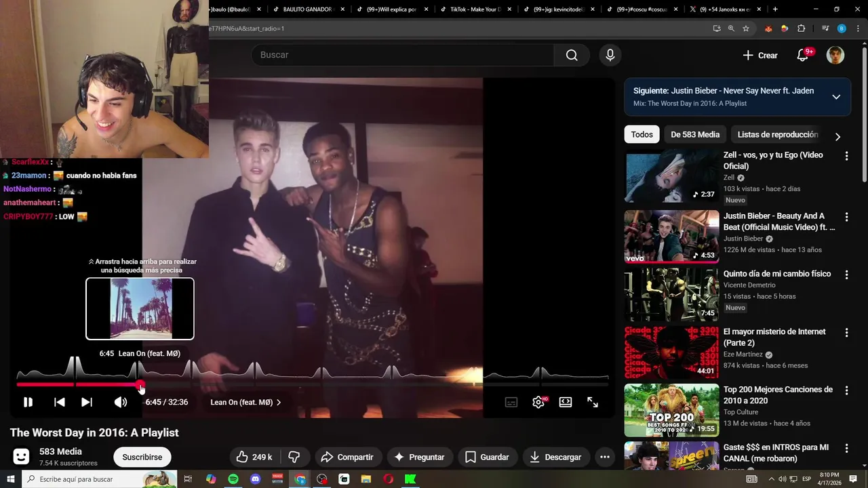Click the YouTube search magnifier button
868x488 pixels.
click(572, 55)
